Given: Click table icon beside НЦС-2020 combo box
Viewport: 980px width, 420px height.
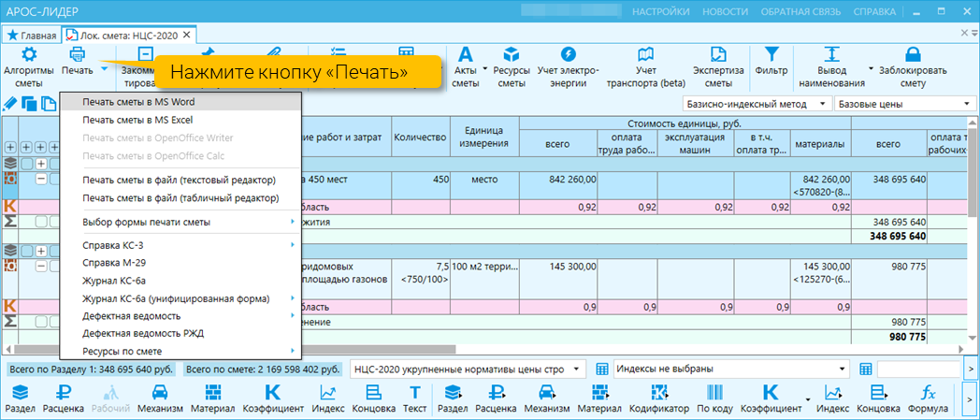Looking at the screenshot, I should pyautogui.click(x=602, y=369).
